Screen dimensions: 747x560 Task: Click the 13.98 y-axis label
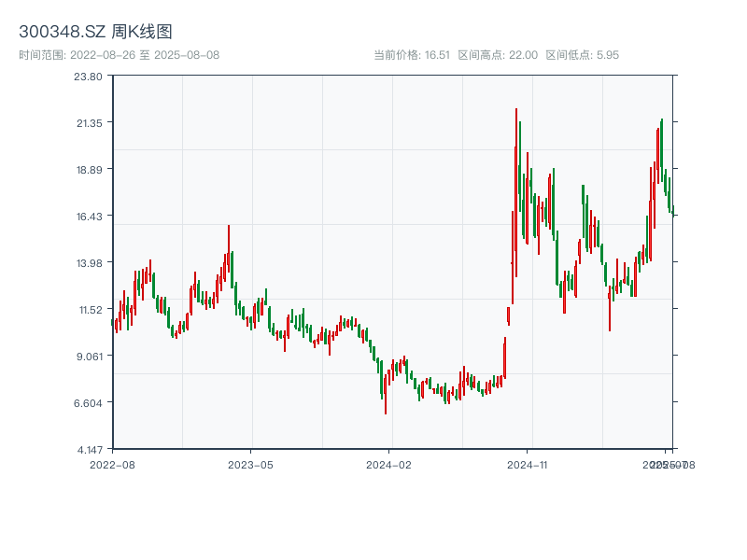90,263
